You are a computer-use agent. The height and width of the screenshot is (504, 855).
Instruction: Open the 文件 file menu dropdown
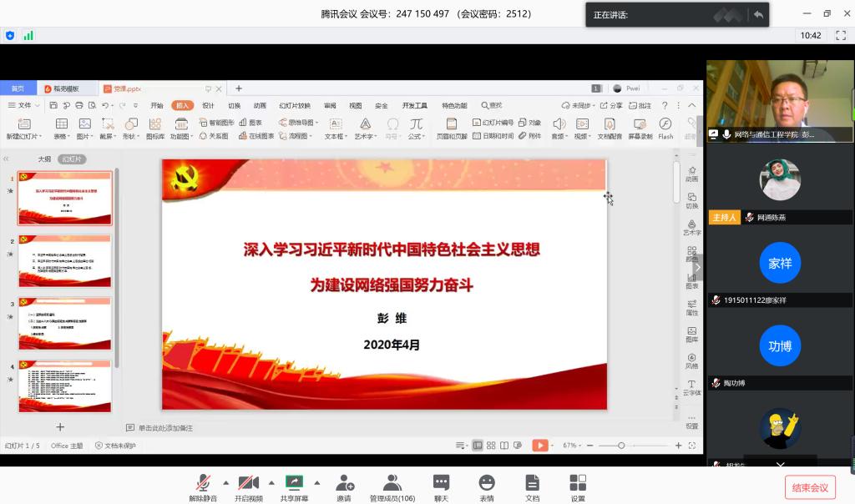tap(24, 105)
